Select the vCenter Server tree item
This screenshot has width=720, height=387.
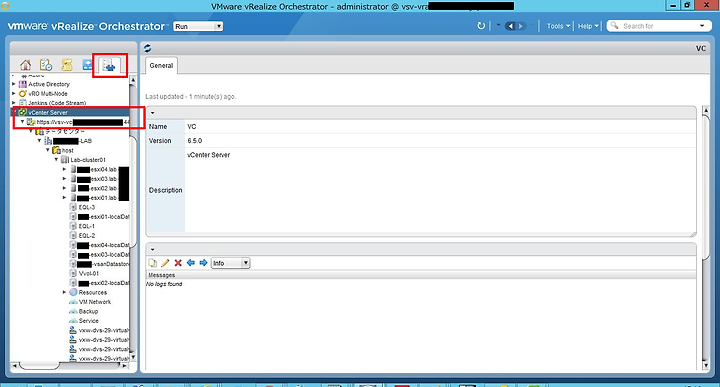[48, 112]
